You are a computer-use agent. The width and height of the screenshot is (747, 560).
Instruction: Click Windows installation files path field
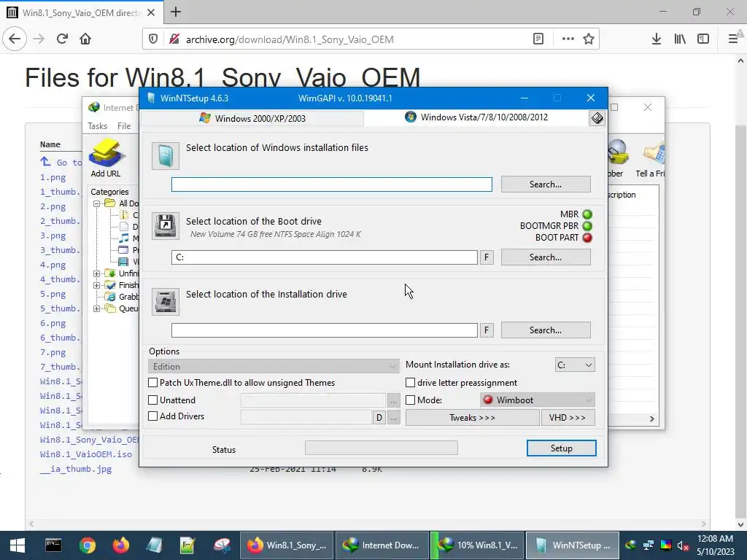click(x=332, y=184)
